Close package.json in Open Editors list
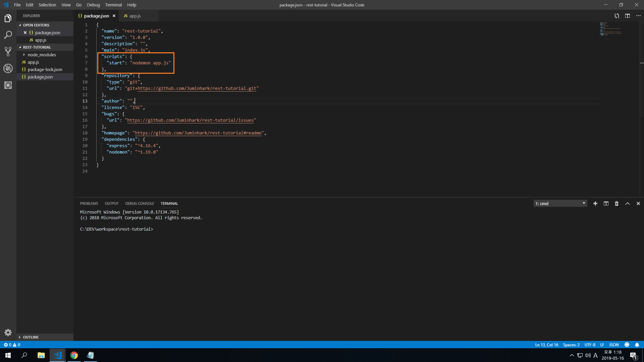This screenshot has height=362, width=644. point(25,33)
